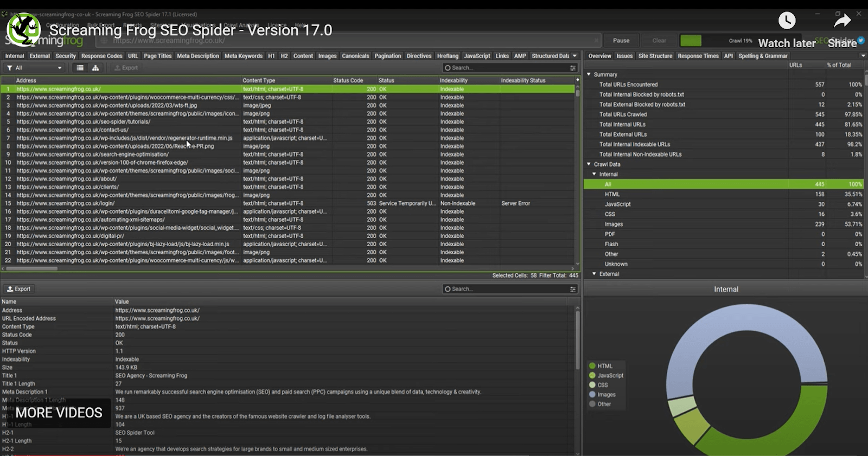Screen dimensions: 868x456
Task: Open the Twitter bird icon
Action: (x=861, y=41)
